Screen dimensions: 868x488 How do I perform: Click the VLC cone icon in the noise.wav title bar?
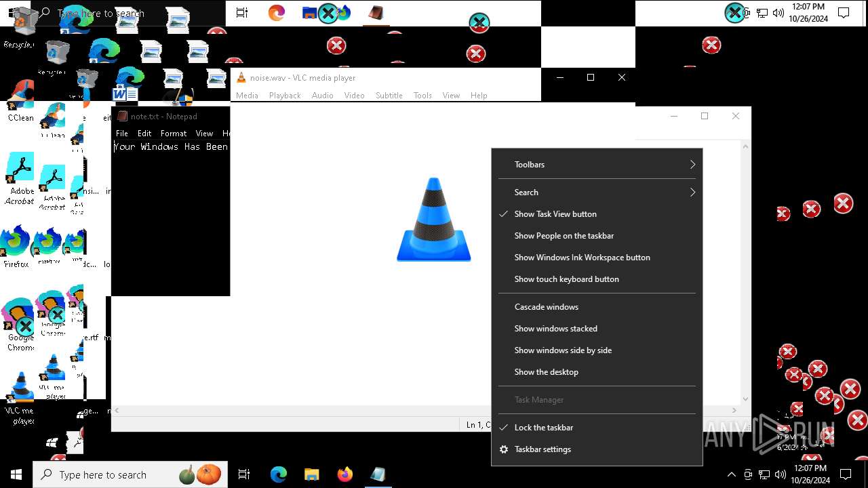click(x=241, y=78)
